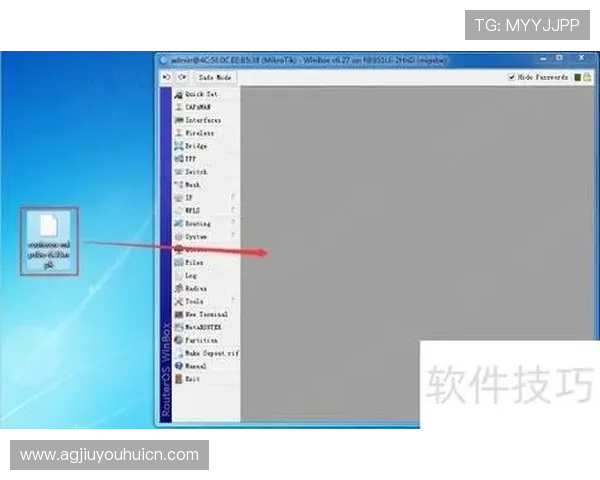This screenshot has height=480, width=600.
Task: Select the Switch menu entry
Action: 206,172
